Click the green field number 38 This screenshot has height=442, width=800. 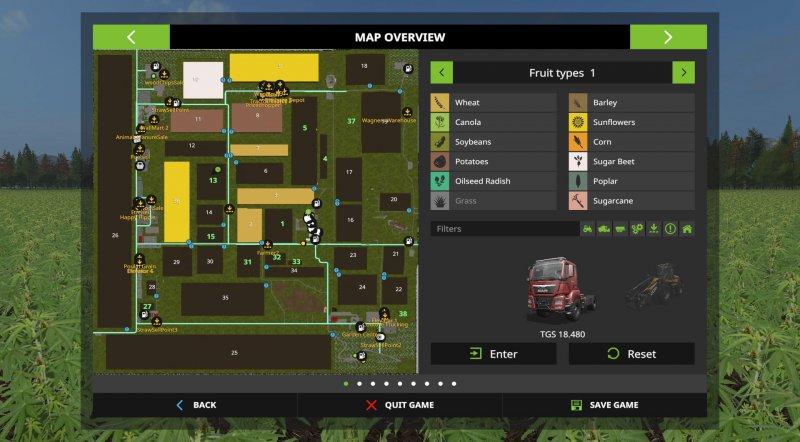[x=403, y=313]
